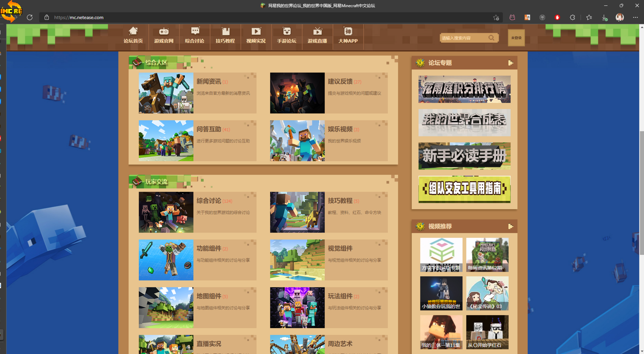Image resolution: width=644 pixels, height=354 pixels.
Task: Click the page vertical scrollbar
Action: tap(642, 193)
